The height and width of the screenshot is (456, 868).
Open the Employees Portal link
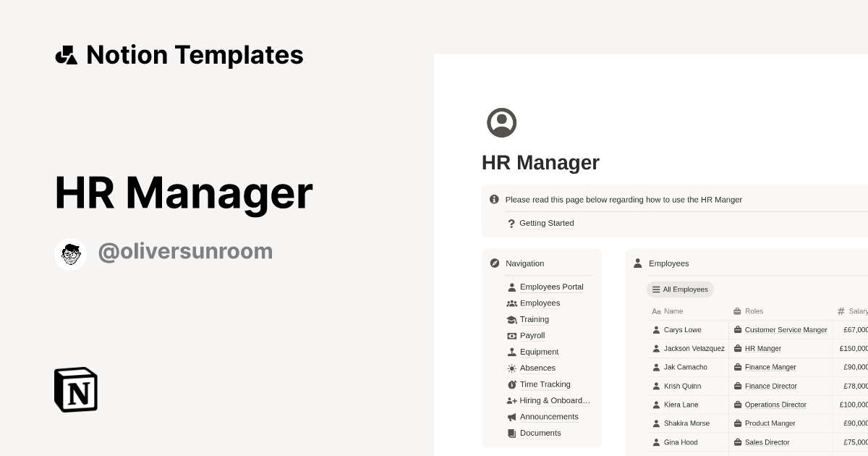point(552,287)
